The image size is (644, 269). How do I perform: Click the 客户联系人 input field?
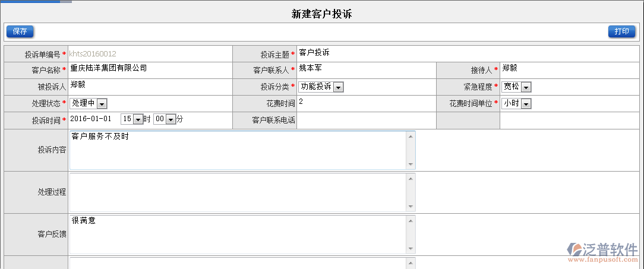[x=365, y=70]
